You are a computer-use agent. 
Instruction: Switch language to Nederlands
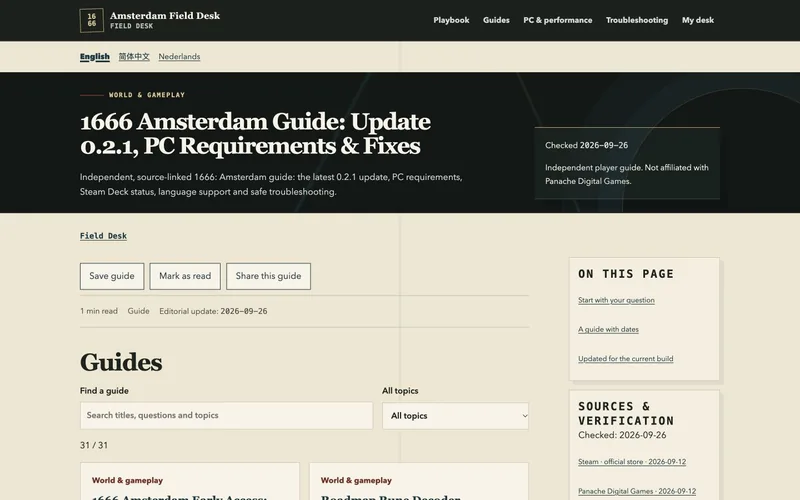[179, 57]
